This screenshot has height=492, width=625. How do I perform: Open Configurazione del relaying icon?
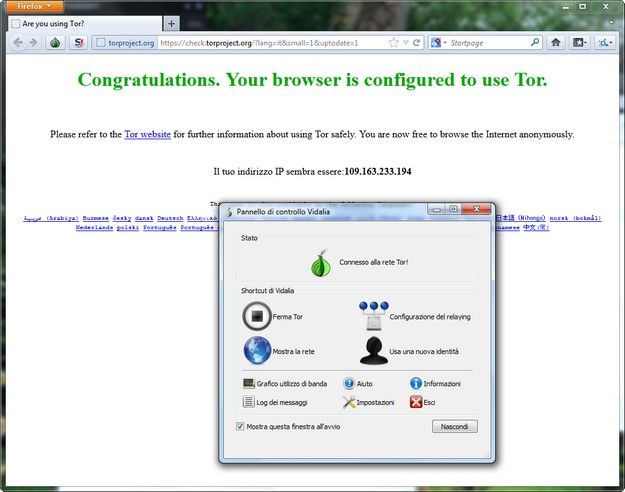click(373, 316)
